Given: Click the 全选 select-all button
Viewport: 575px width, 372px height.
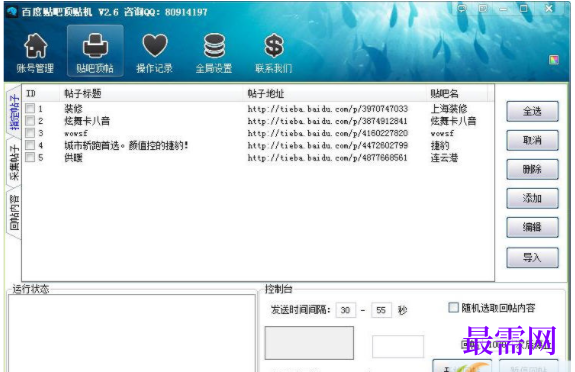Looking at the screenshot, I should coord(532,111).
